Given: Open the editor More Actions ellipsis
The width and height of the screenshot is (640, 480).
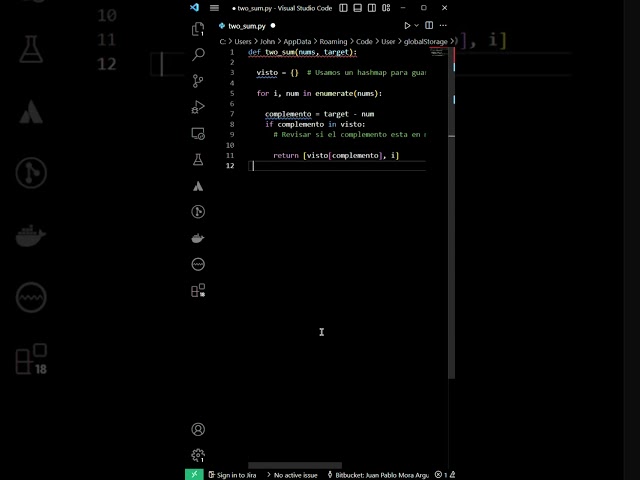Looking at the screenshot, I should pos(443,25).
